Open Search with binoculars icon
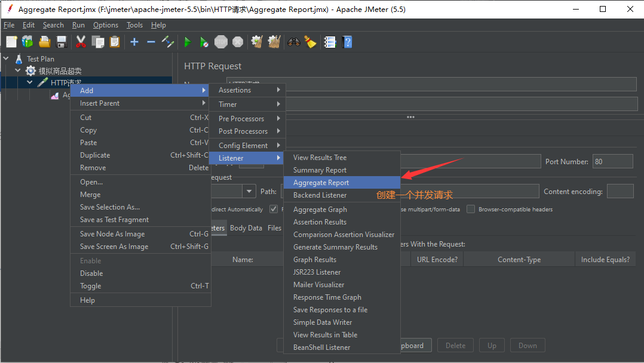Image resolution: width=644 pixels, height=363 pixels. [x=294, y=42]
